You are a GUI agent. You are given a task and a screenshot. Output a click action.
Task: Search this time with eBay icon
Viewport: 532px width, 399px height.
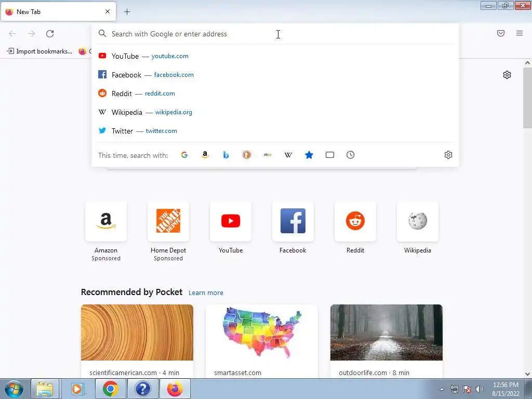(268, 155)
